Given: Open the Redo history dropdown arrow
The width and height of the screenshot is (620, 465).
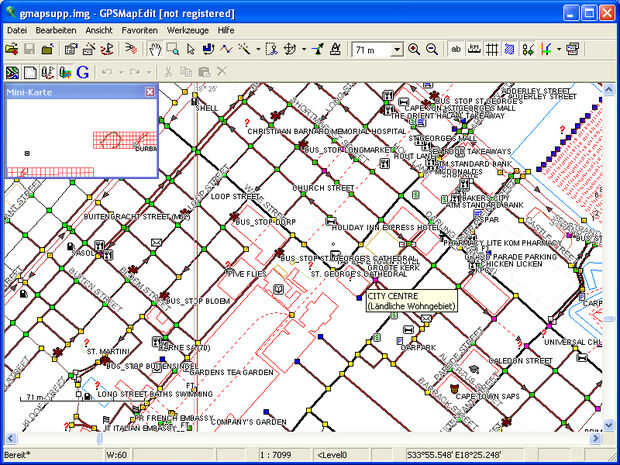Looking at the screenshot, I should click(x=149, y=73).
